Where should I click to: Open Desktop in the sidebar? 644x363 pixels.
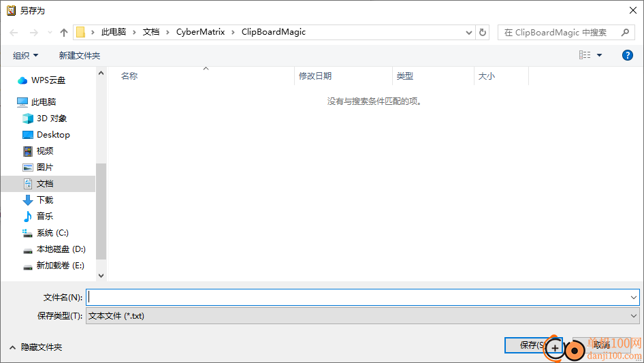pos(46,135)
